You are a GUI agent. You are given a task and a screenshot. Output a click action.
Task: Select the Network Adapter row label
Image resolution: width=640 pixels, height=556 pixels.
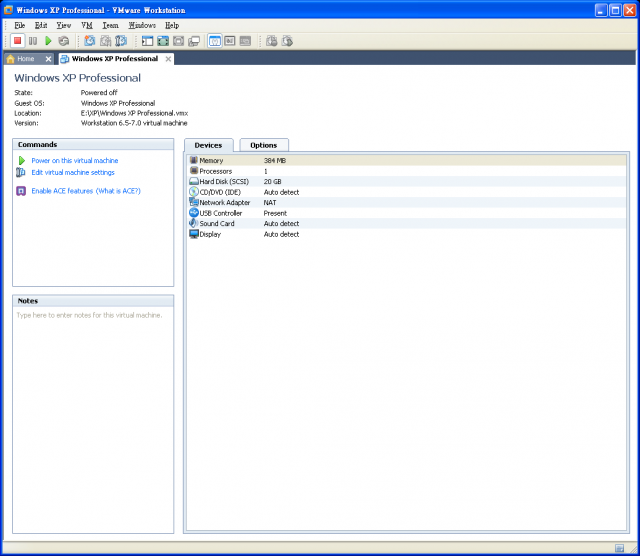point(224,202)
